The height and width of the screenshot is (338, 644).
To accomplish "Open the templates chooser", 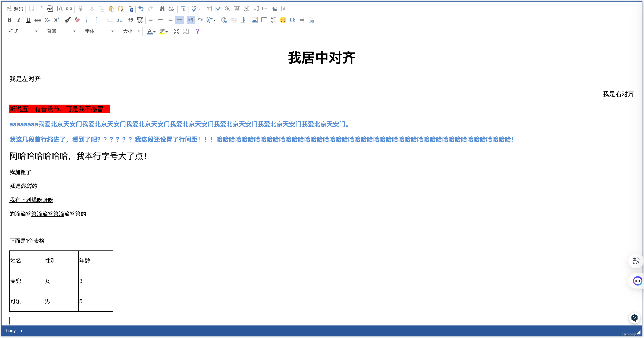I will click(80, 9).
